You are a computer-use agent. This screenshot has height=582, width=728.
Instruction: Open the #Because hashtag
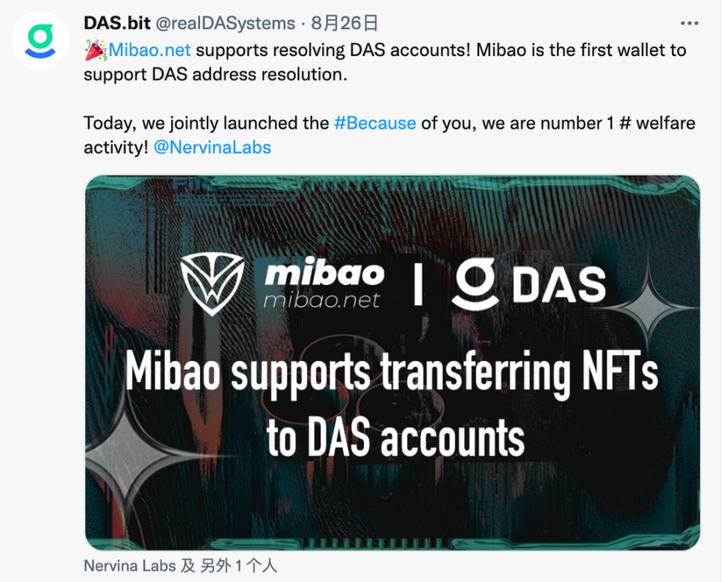click(x=375, y=123)
